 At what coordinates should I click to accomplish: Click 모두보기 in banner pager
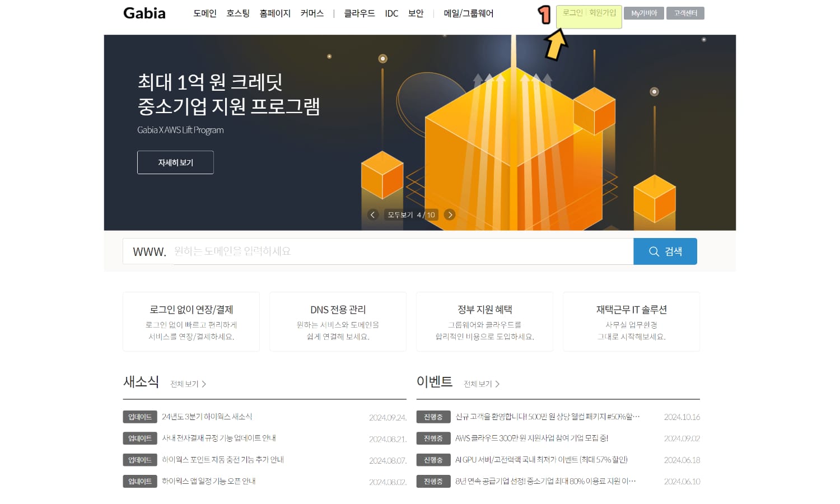click(400, 214)
